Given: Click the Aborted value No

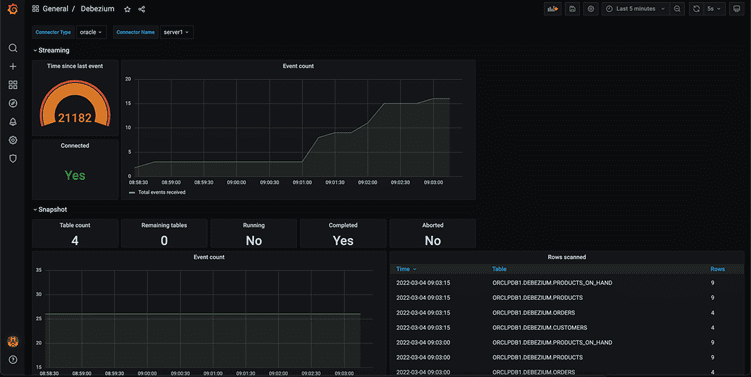Looking at the screenshot, I should [x=432, y=240].
